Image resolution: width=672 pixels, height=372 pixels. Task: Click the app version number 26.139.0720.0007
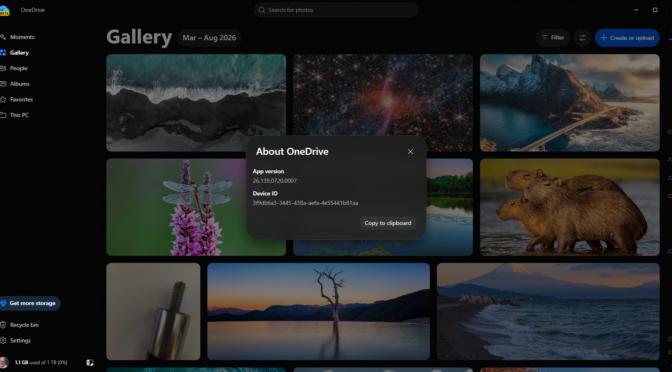[275, 181]
